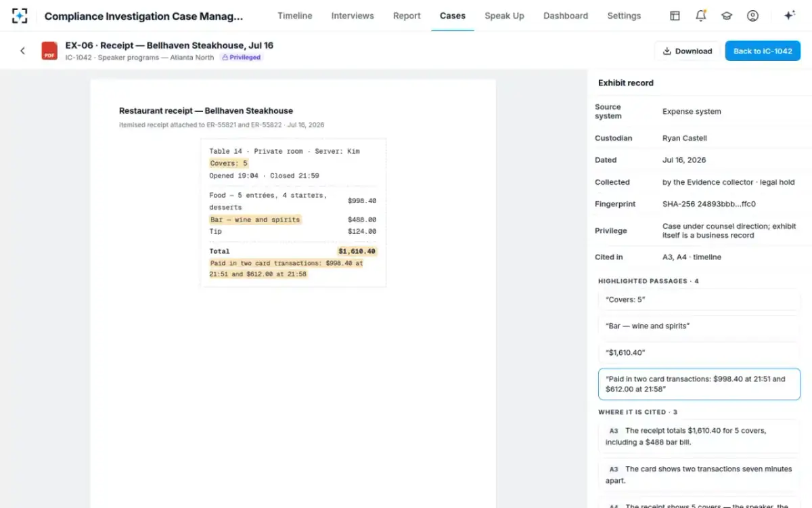812x508 pixels.
Task: Go back using the left chevron
Action: [22, 51]
